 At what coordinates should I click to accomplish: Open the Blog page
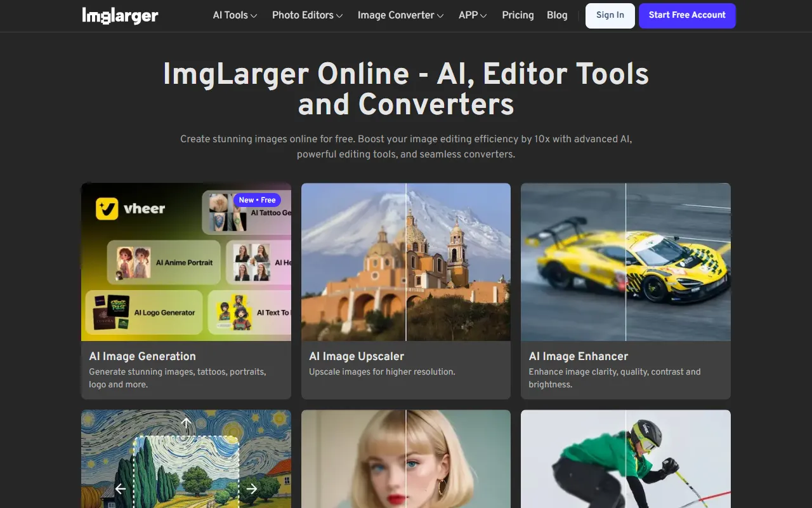click(x=557, y=15)
